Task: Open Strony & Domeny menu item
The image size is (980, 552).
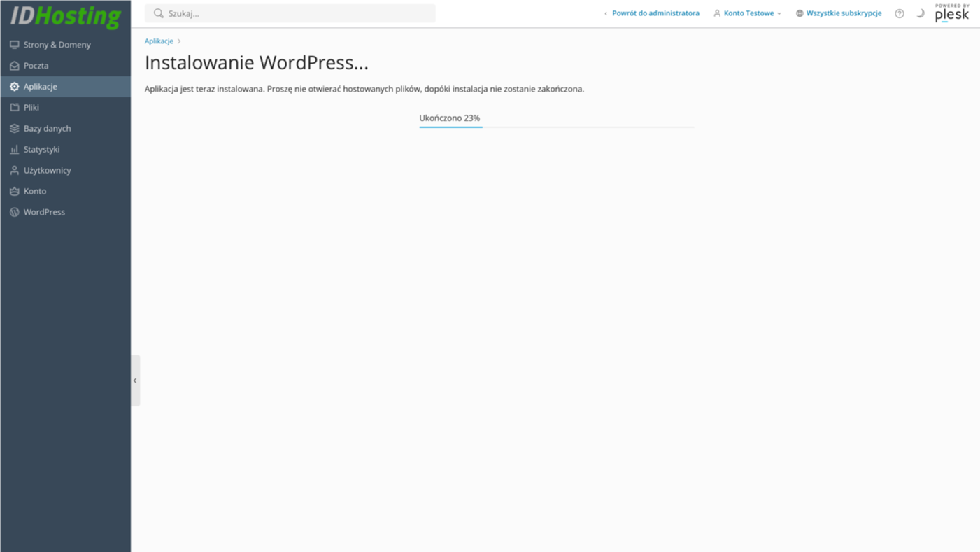Action: click(x=65, y=45)
